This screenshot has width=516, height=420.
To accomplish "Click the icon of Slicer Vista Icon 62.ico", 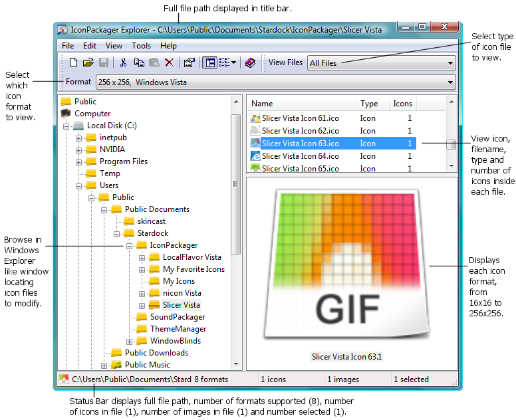I will [x=255, y=131].
